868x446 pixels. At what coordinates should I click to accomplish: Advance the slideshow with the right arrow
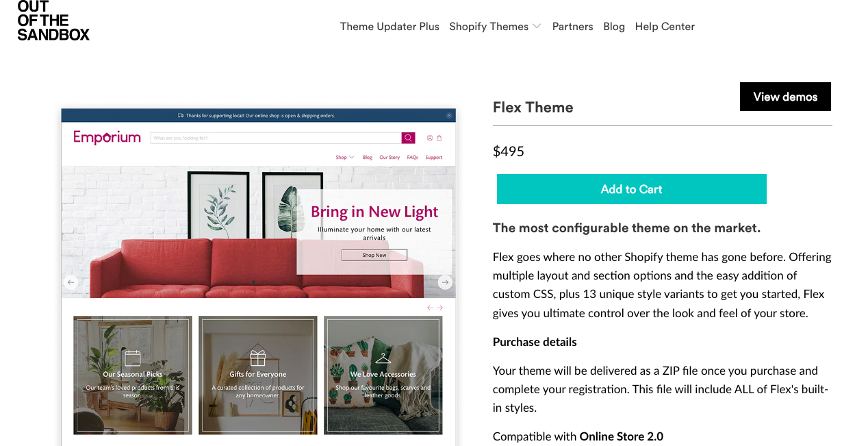coord(445,282)
